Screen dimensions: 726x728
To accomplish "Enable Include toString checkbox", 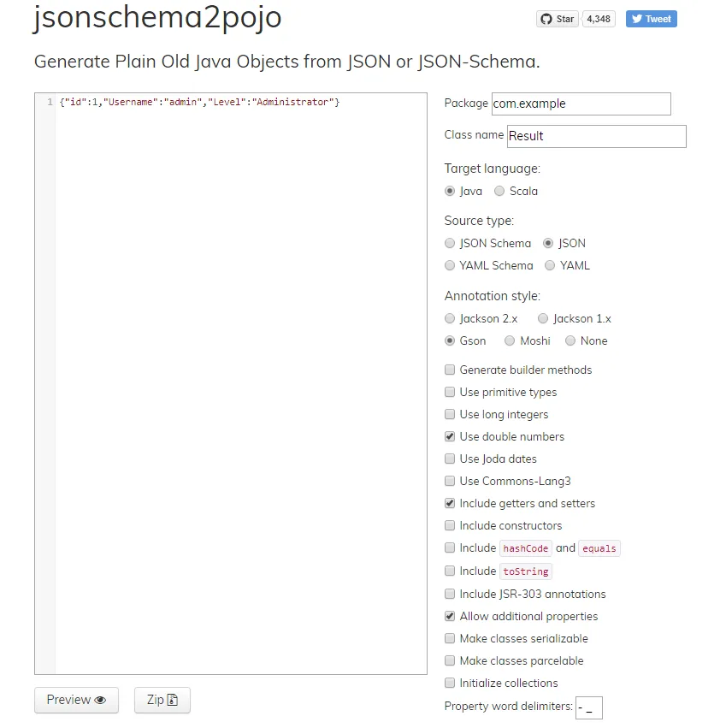I will coord(450,571).
